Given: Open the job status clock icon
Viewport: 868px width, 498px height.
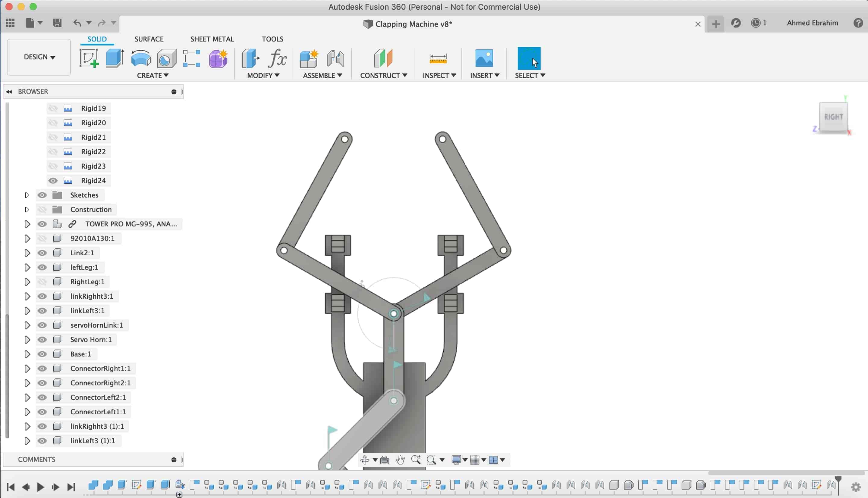Looking at the screenshot, I should click(756, 23).
